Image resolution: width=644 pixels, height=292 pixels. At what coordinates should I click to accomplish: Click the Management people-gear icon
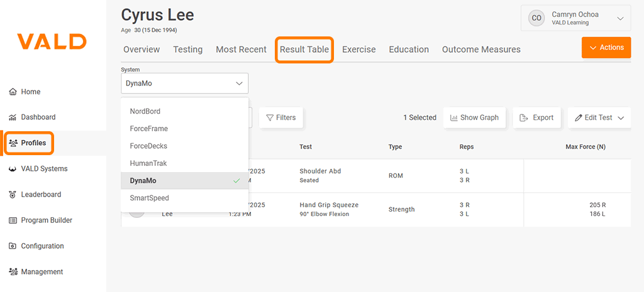point(13,272)
